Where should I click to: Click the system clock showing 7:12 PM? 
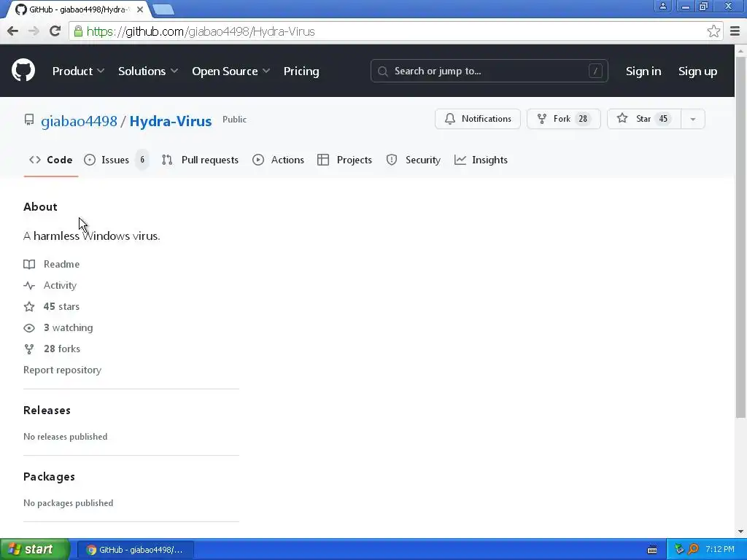719,549
